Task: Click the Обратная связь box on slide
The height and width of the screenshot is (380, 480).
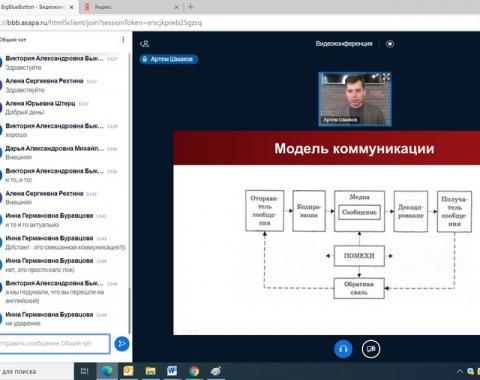Action: [x=359, y=288]
